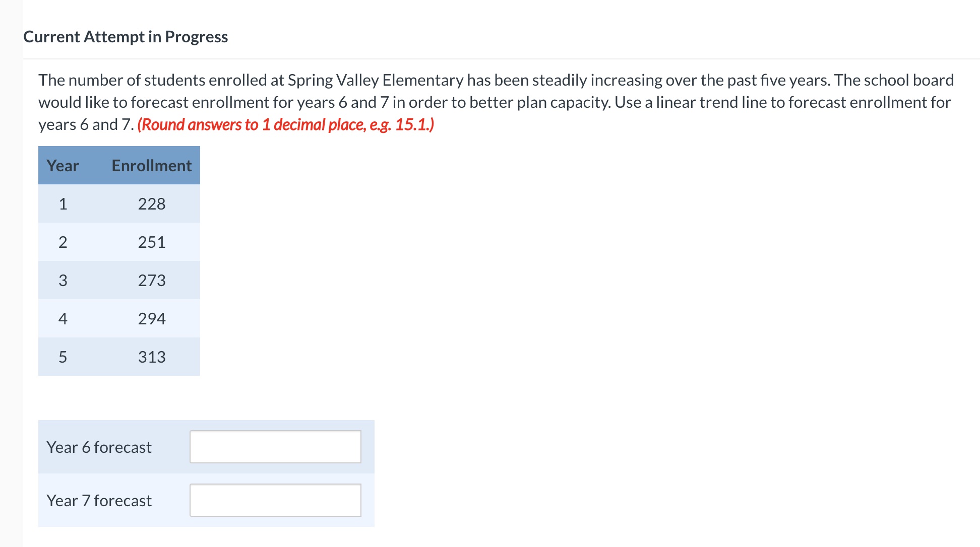Viewport: 980px width, 547px height.
Task: Click the Year 6 forecast input field
Action: 275,446
